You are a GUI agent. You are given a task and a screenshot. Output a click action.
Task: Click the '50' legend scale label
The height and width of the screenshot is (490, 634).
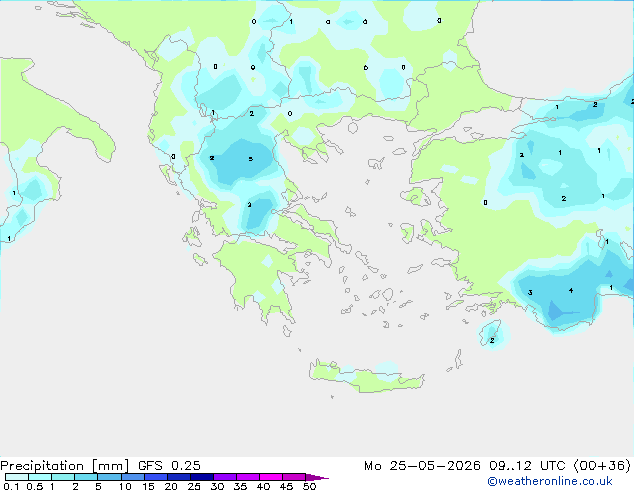[309, 486]
